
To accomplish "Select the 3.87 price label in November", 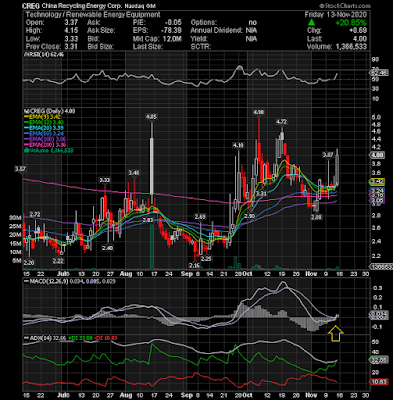I will click(x=328, y=155).
